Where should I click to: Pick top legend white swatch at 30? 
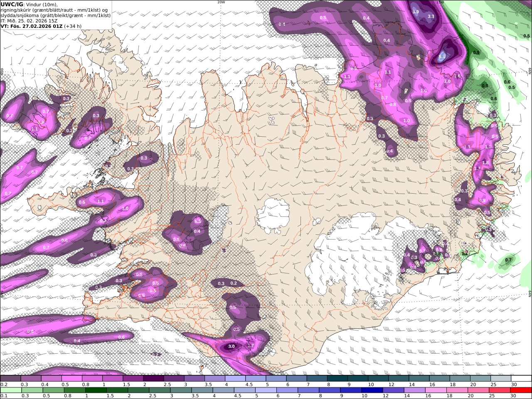[x=521, y=379]
